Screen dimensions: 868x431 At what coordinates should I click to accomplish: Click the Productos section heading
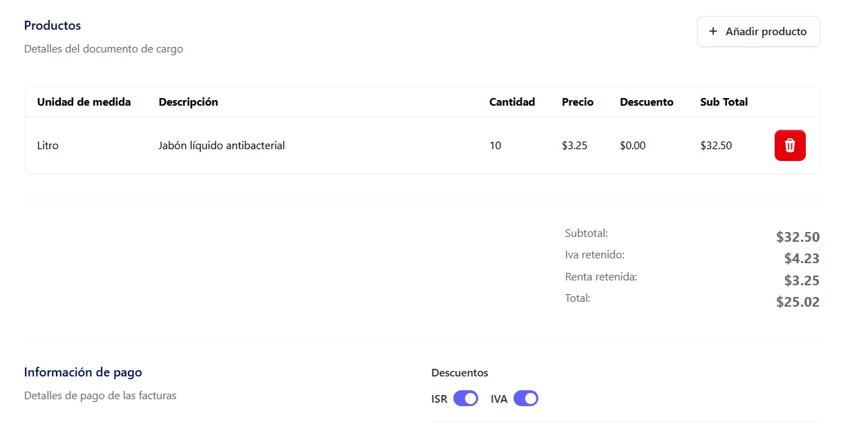53,26
